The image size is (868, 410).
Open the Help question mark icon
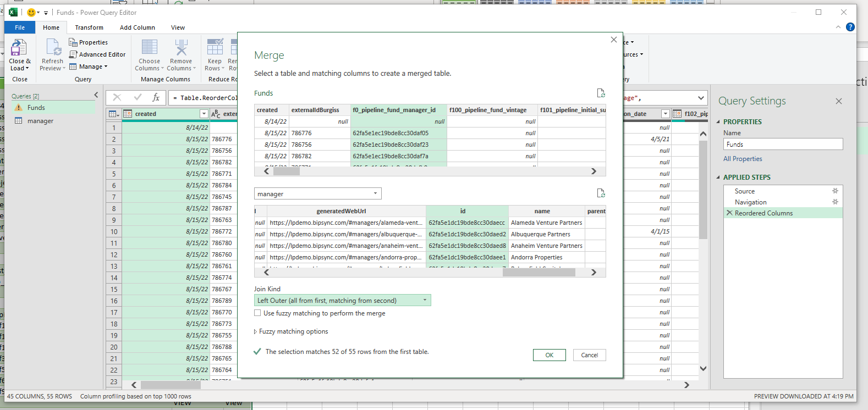point(850,27)
